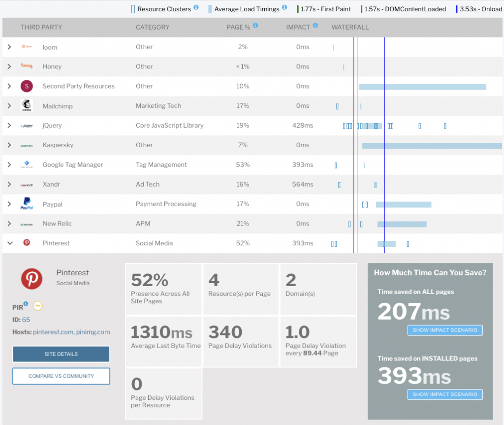Click the large Pinterest logo in details
The height and width of the screenshot is (425, 504).
[x=32, y=279]
